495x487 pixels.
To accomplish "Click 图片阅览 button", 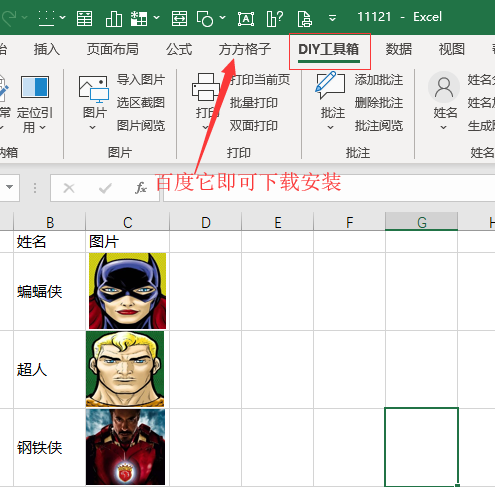I will [141, 126].
